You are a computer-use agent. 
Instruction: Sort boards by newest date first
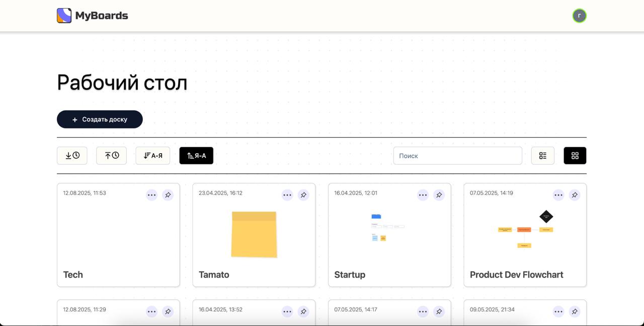72,156
